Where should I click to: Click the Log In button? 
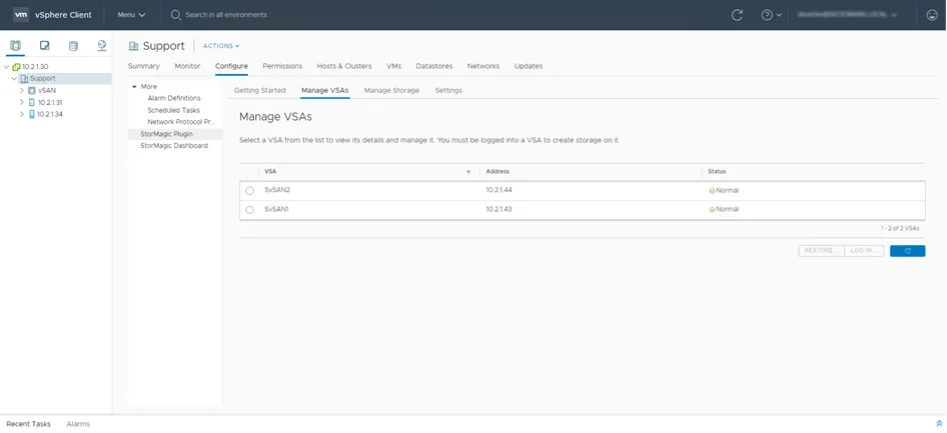(x=863, y=251)
